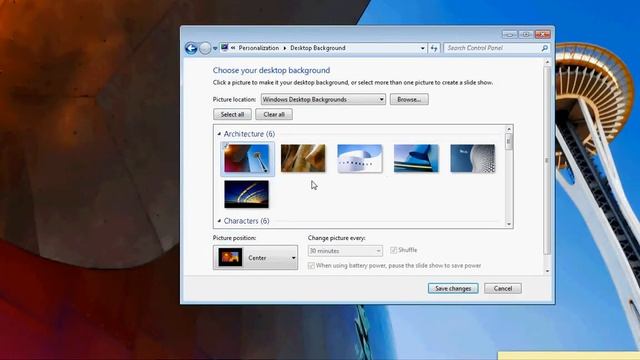This screenshot has width=640, height=360.
Task: Click the Forward navigation arrow
Action: click(x=205, y=48)
